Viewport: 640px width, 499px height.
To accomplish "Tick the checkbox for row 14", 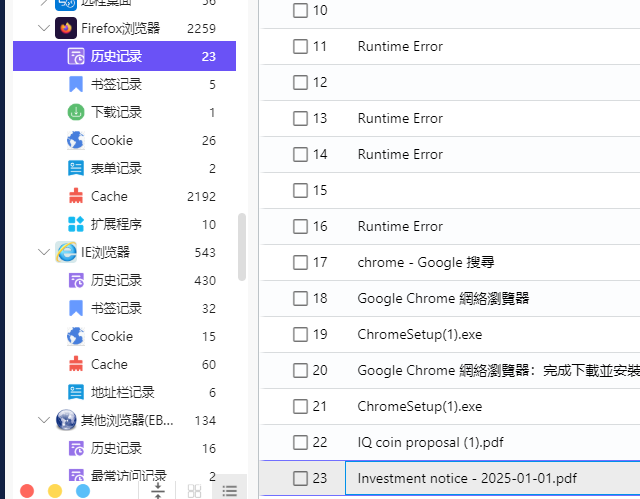I will pyautogui.click(x=300, y=154).
